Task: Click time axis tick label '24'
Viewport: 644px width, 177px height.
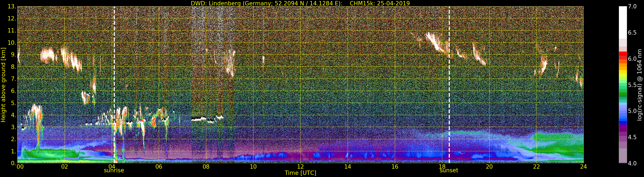Action: coord(583,167)
